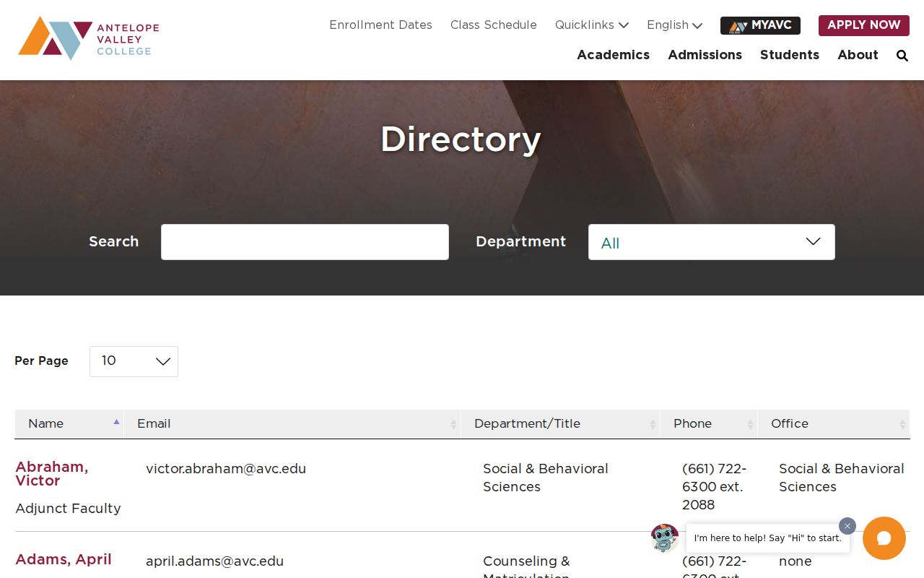
Task: Open the Students menu
Action: click(x=790, y=55)
